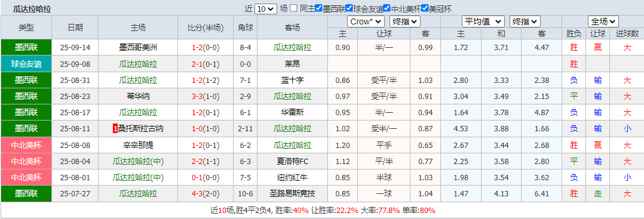Click the draw odds 4.13
The image size is (644, 219).
[x=501, y=193]
